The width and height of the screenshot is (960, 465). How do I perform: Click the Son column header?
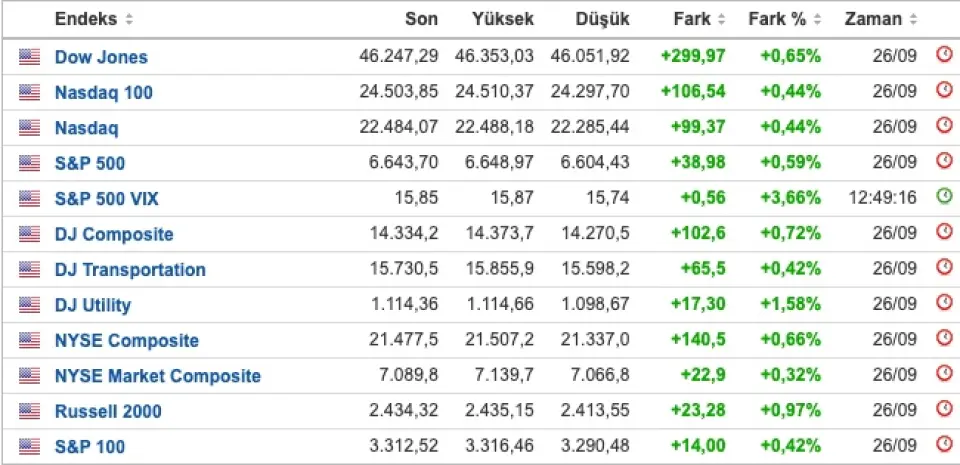(x=421, y=19)
